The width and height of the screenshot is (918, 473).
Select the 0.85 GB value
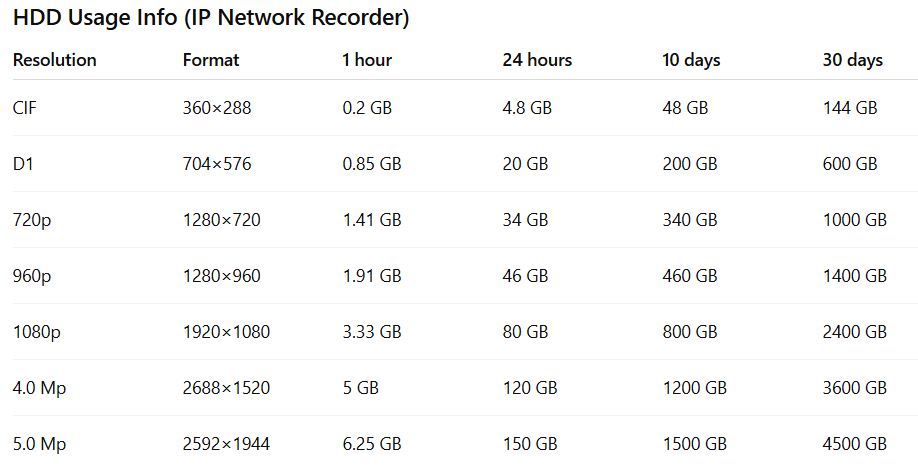coord(372,164)
